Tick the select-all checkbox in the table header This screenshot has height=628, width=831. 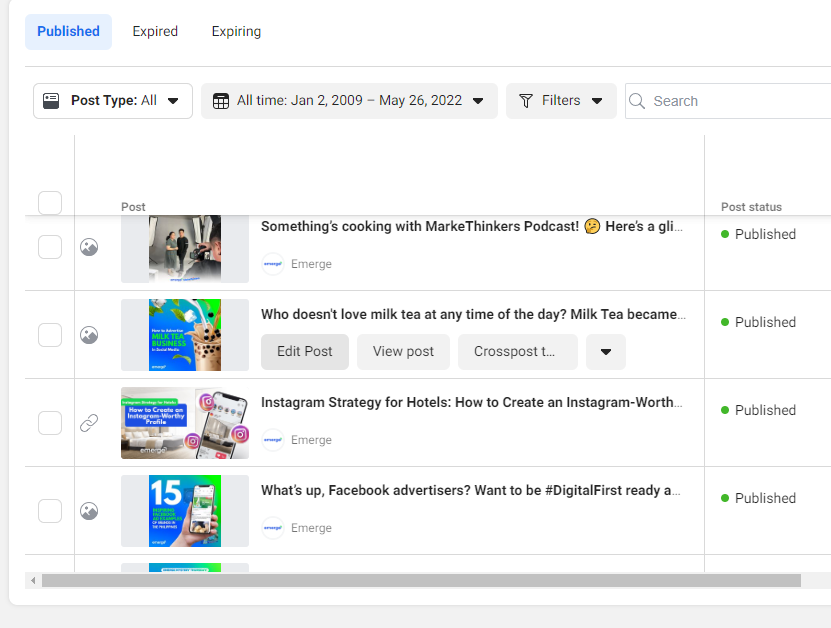coord(50,203)
